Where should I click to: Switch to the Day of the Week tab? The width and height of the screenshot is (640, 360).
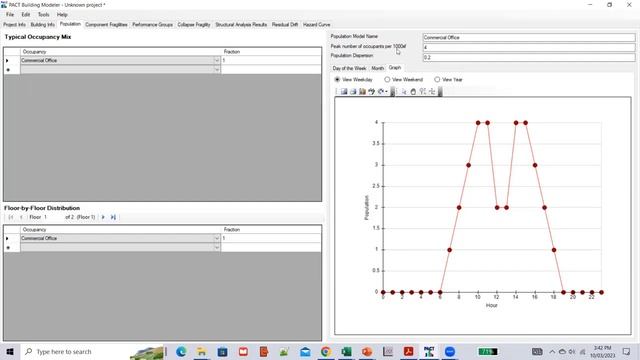349,69
